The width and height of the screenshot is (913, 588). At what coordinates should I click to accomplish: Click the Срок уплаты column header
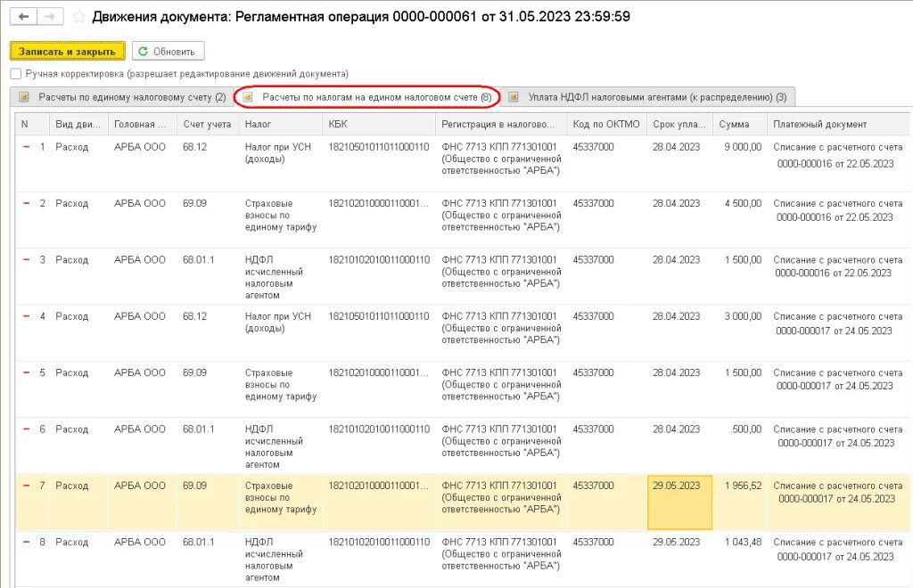pos(679,124)
